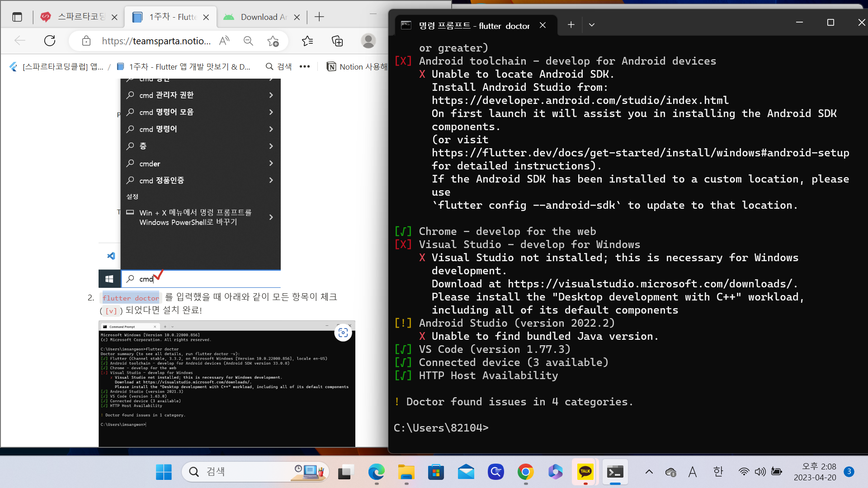Click the taskbar 검색 search box

(x=255, y=472)
